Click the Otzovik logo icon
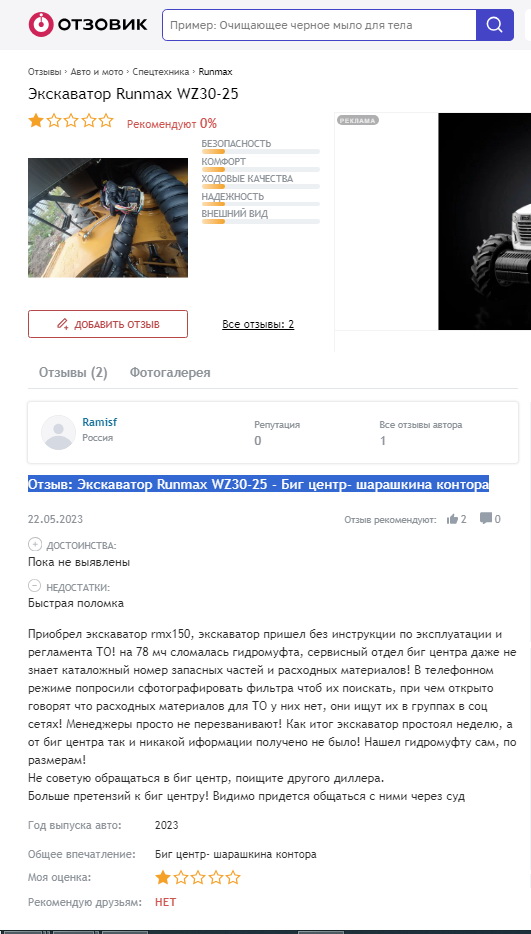Viewport: 531px width, 934px height. point(41,24)
